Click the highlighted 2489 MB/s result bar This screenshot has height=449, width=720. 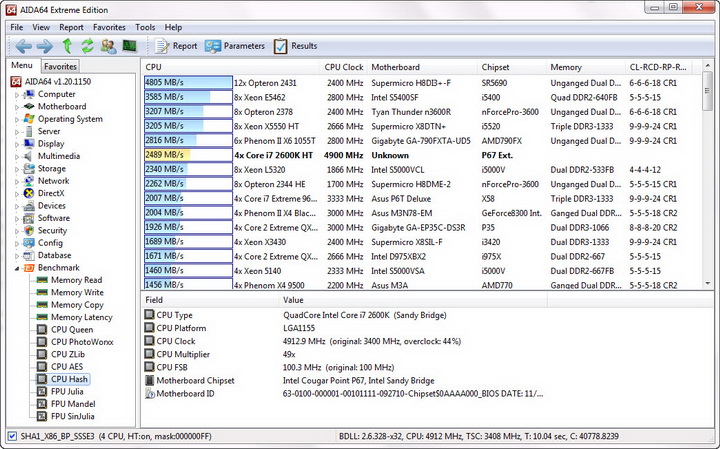(x=188, y=155)
